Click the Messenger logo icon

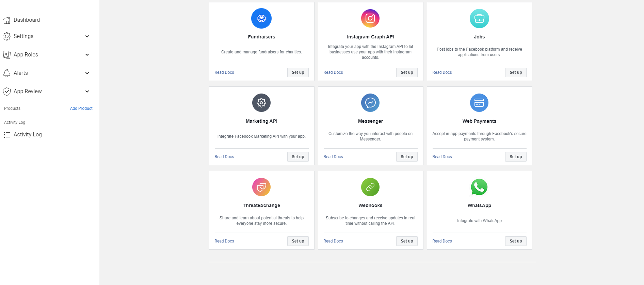pos(370,103)
